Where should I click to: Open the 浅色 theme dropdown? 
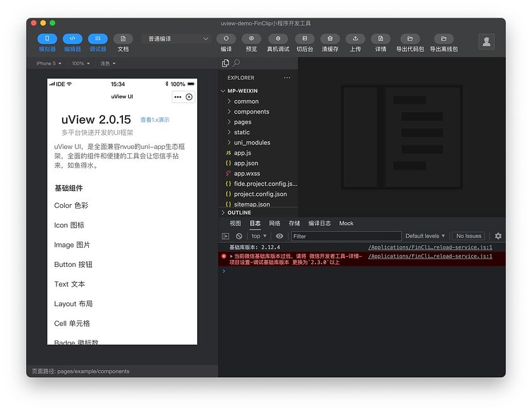[x=108, y=63]
